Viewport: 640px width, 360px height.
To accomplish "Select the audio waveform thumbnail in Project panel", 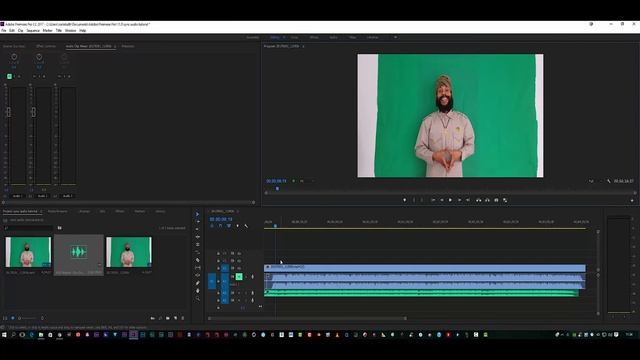I will [79, 251].
